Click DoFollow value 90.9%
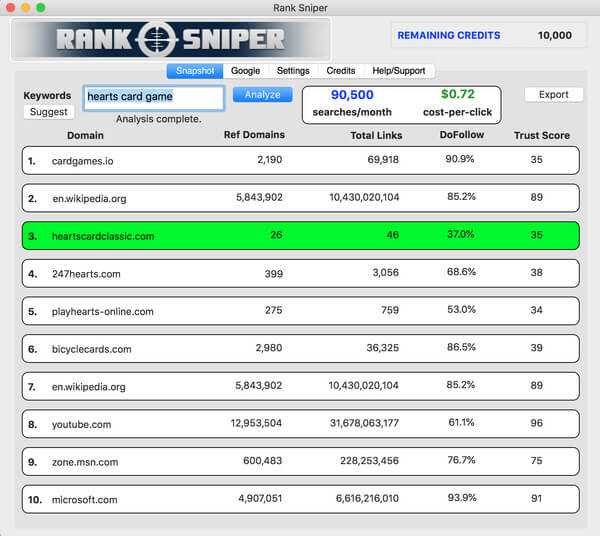 [460, 159]
